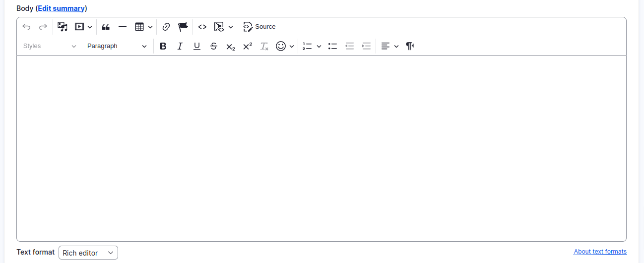Apply inline code formatting
Image resolution: width=644 pixels, height=263 pixels.
(202, 27)
